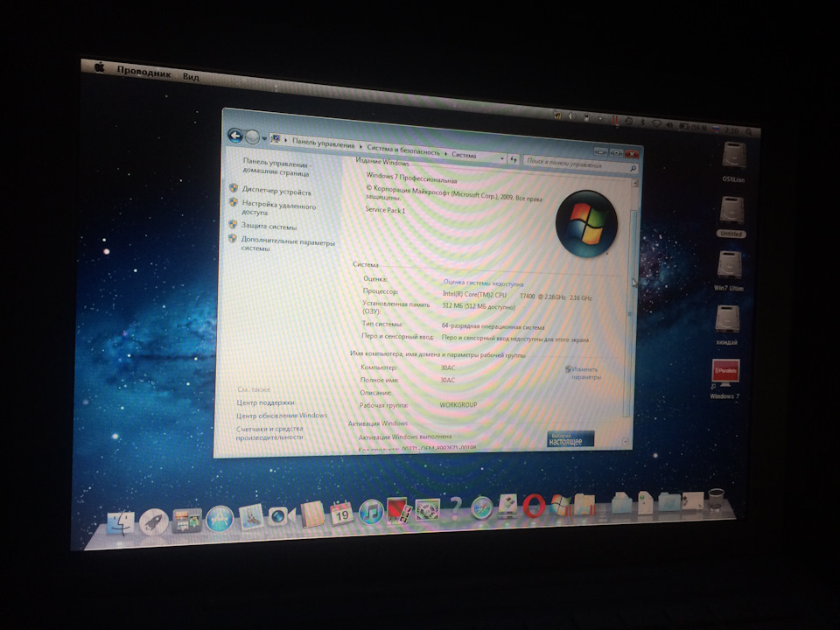Image resolution: width=840 pixels, height=630 pixels.
Task: Open Launchpad from the dock
Action: tap(154, 521)
